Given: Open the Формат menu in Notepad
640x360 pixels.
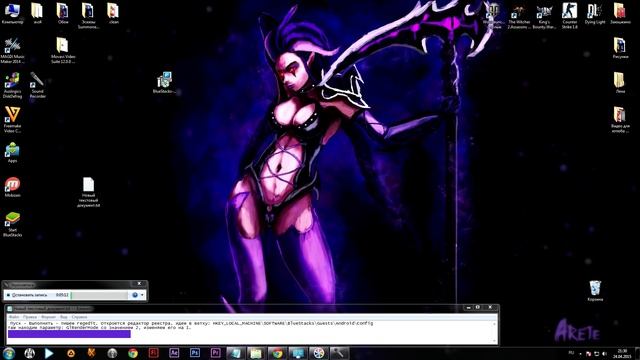Looking at the screenshot, I should (48, 317).
